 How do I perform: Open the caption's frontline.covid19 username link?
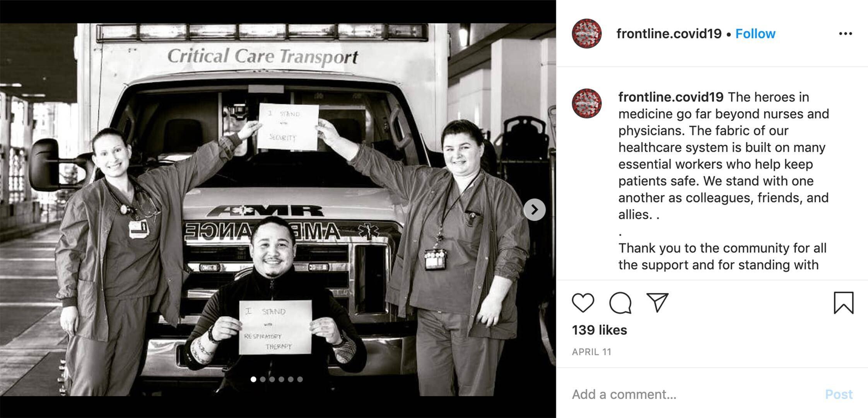coord(671,97)
